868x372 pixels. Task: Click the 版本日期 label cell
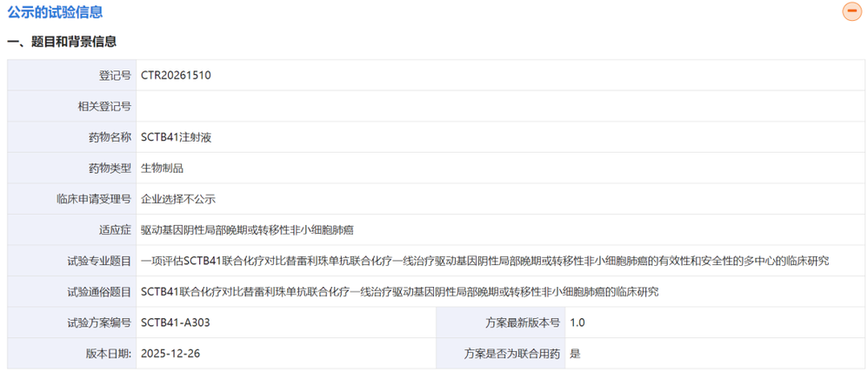point(72,353)
